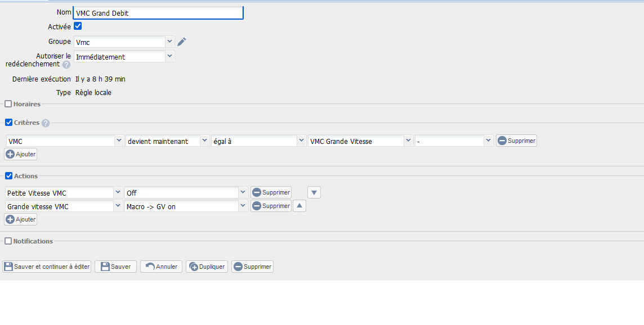Uncheck the Activée checkbox
The height and width of the screenshot is (325, 644).
pos(78,26)
